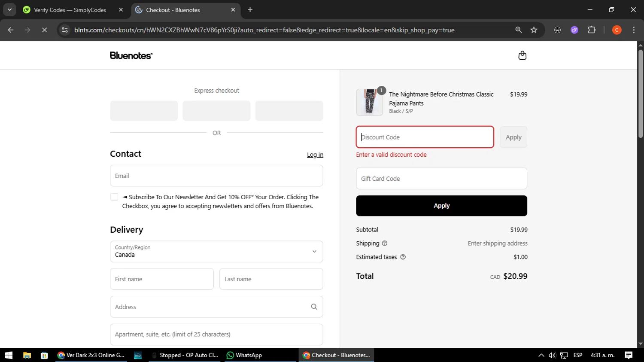Open the notification center icon

[629, 355]
